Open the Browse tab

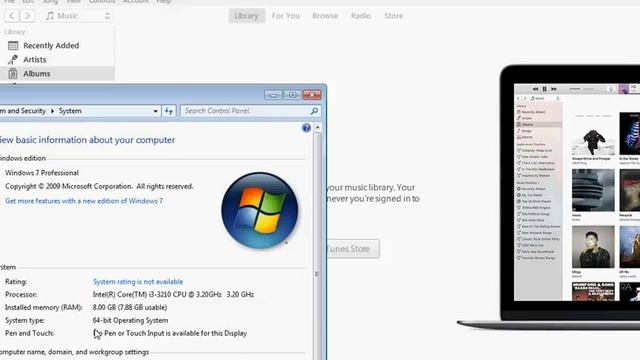(325, 16)
